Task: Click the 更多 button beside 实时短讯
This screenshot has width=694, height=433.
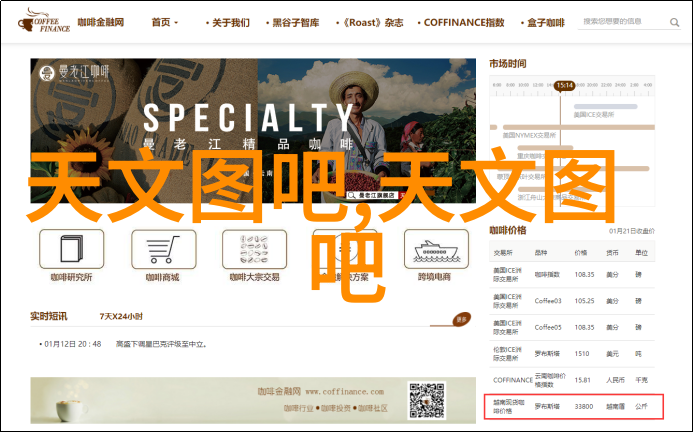Action: pyautogui.click(x=461, y=319)
